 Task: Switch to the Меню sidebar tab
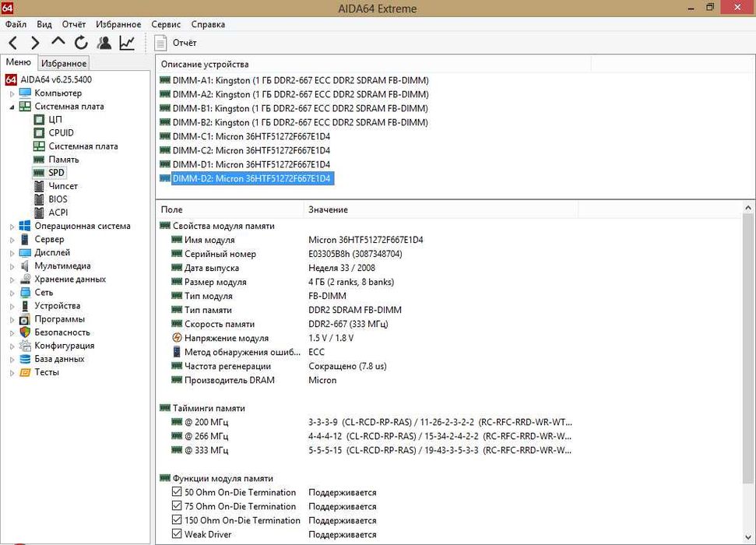19,62
